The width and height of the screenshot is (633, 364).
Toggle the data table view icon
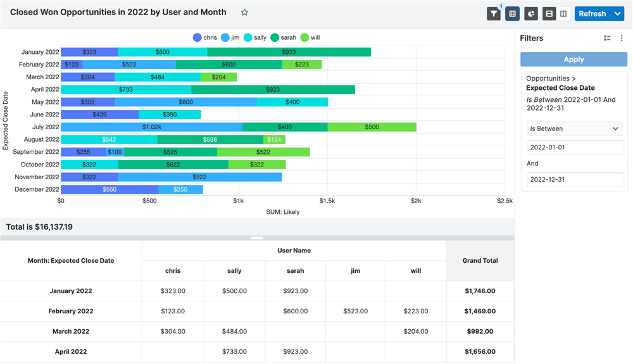(x=513, y=14)
